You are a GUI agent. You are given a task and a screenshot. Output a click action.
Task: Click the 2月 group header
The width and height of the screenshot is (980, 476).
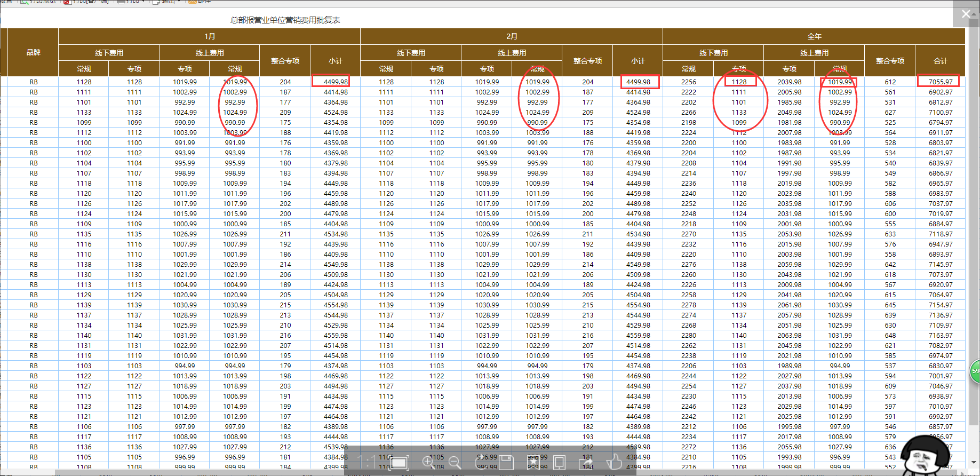(x=512, y=36)
